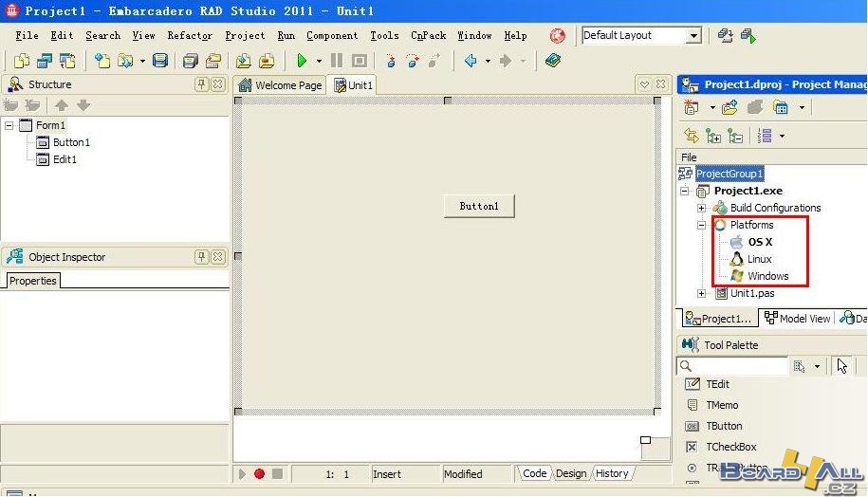The height and width of the screenshot is (497, 868).
Task: Click the red macro record button
Action: pos(259,473)
